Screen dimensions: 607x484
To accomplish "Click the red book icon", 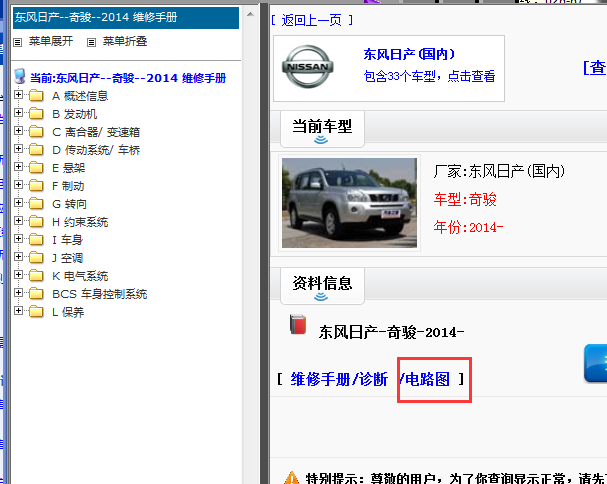I will coord(298,324).
